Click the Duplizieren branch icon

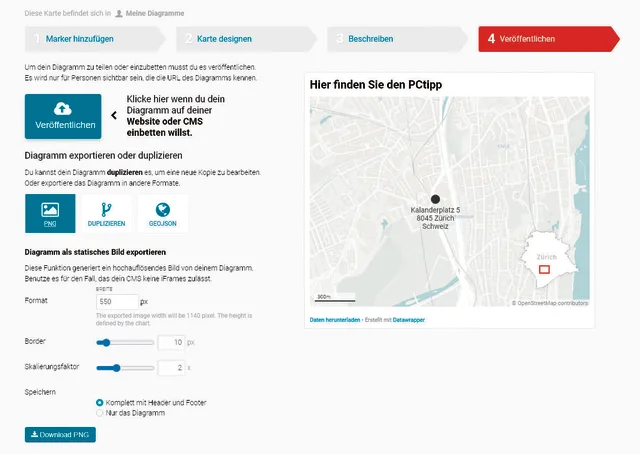(106, 208)
